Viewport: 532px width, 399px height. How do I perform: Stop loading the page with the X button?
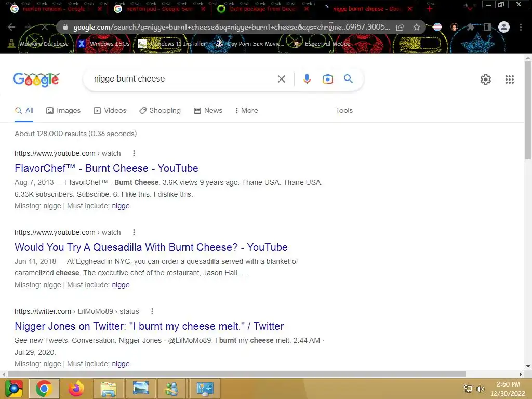pos(45,27)
